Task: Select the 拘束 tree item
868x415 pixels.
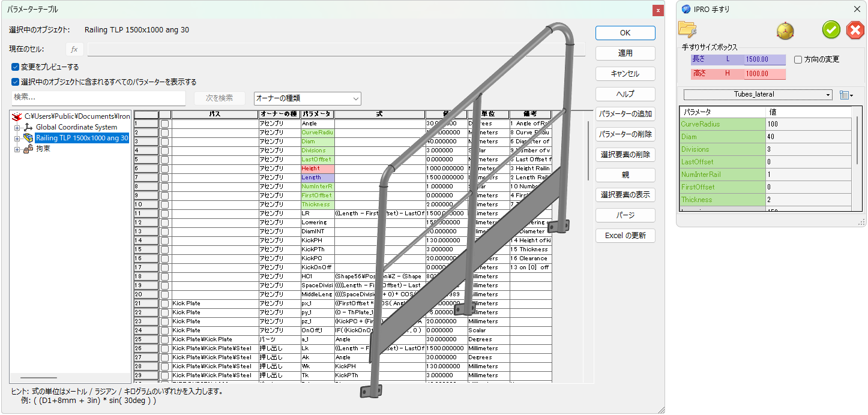Action: coord(43,149)
